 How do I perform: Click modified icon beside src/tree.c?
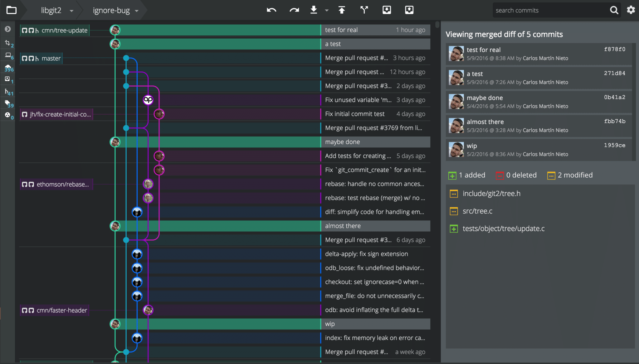pyautogui.click(x=454, y=211)
